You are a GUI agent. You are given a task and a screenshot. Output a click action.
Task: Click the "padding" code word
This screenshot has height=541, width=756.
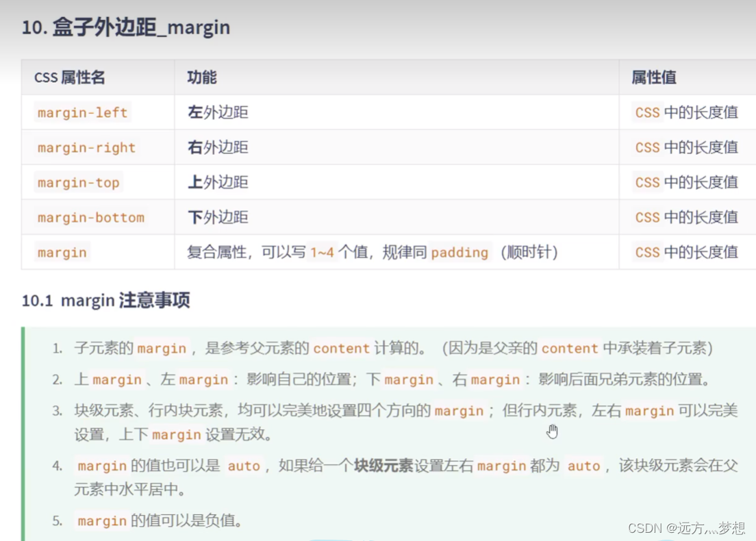(x=459, y=252)
